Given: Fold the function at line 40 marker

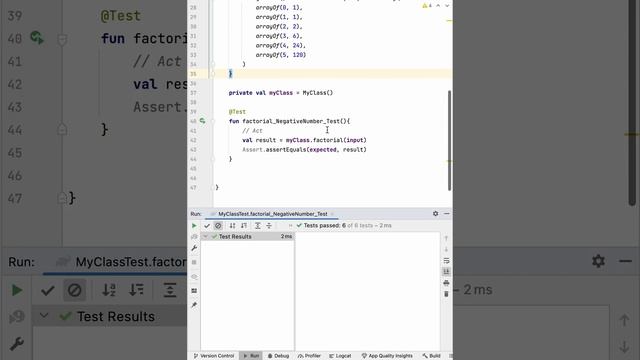Looking at the screenshot, I should click(x=213, y=121).
